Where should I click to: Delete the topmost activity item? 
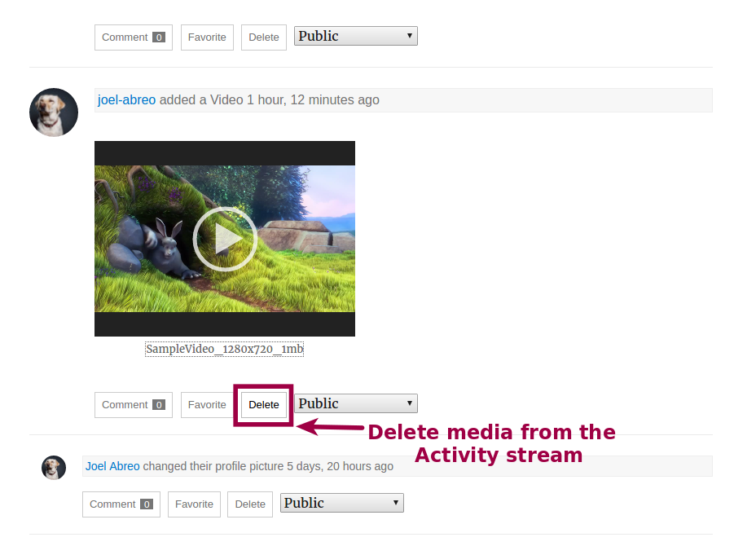click(263, 37)
